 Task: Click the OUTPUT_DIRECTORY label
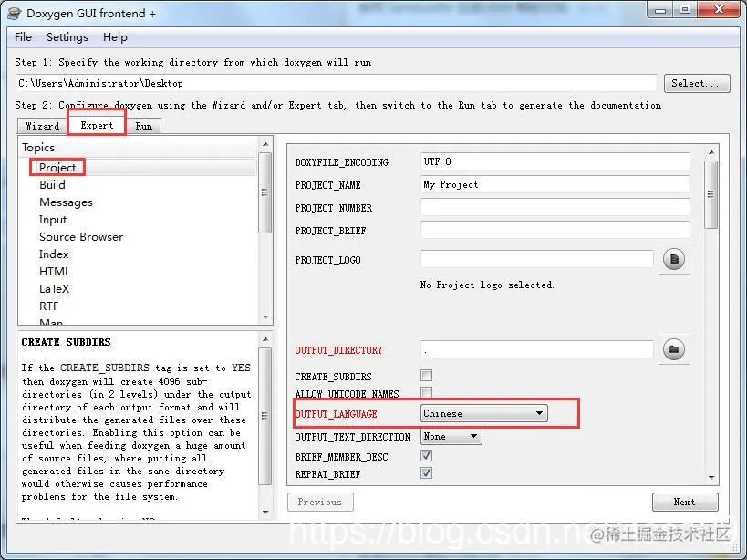(x=338, y=350)
